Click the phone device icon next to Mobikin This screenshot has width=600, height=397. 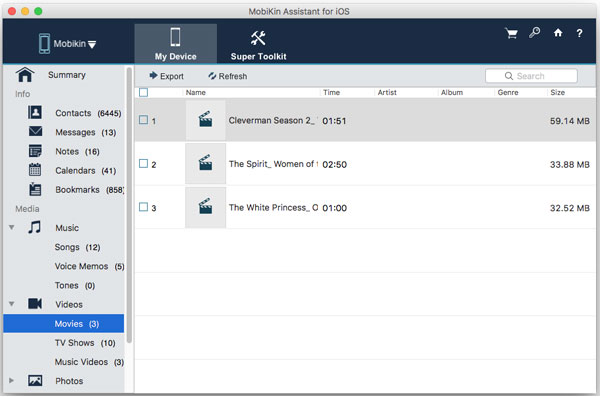click(x=44, y=43)
